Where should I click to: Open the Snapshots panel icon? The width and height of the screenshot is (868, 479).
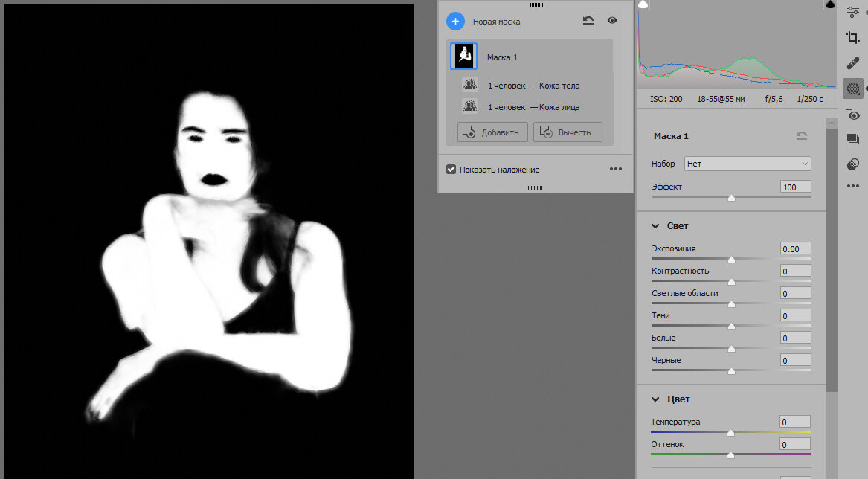pos(853,139)
